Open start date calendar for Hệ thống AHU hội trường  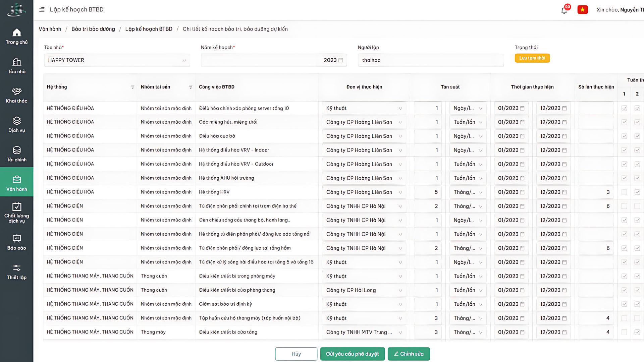click(x=522, y=178)
